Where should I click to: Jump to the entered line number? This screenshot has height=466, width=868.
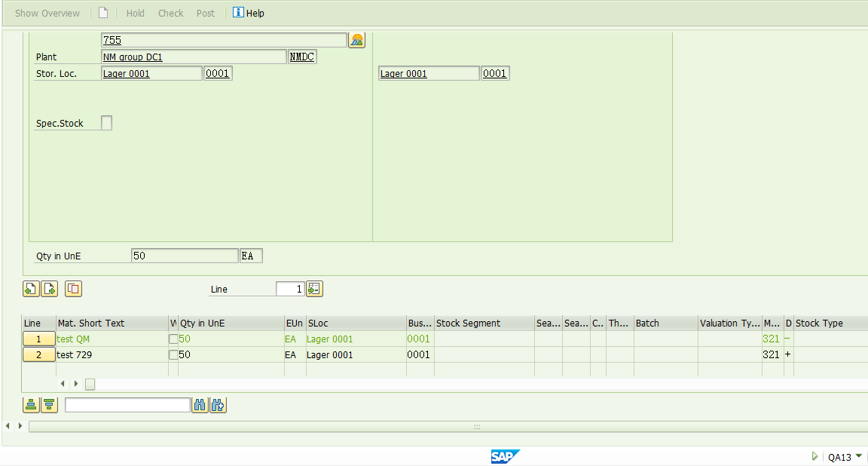pyautogui.click(x=314, y=289)
